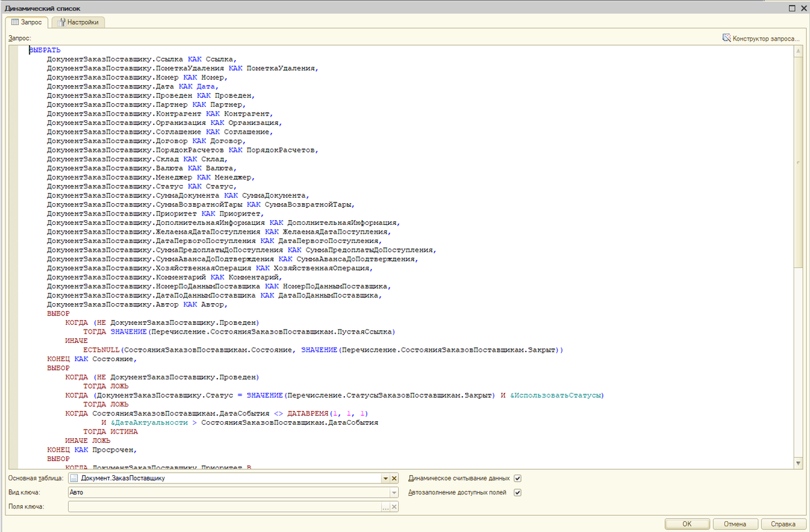Clear the Основная таблица field
The height and width of the screenshot is (532, 810).
[x=394, y=479]
